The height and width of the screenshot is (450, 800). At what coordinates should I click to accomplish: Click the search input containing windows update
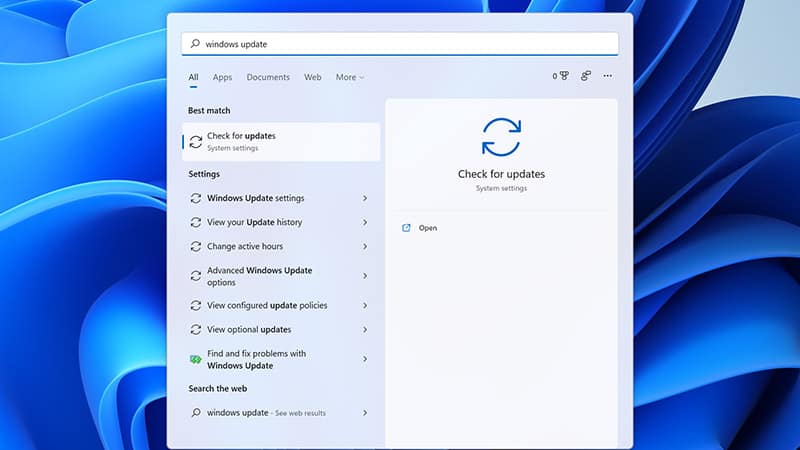point(400,44)
